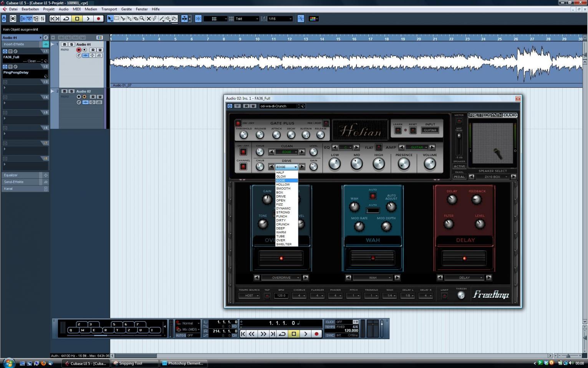Open the Tempo Source HOST dropdown
588x368 pixels.
point(249,296)
